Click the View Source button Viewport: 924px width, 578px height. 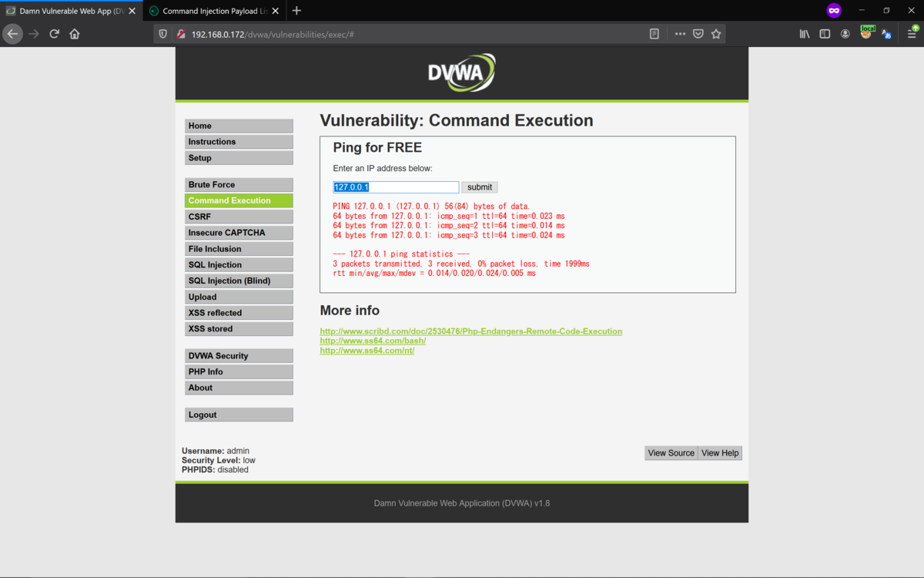tap(671, 453)
